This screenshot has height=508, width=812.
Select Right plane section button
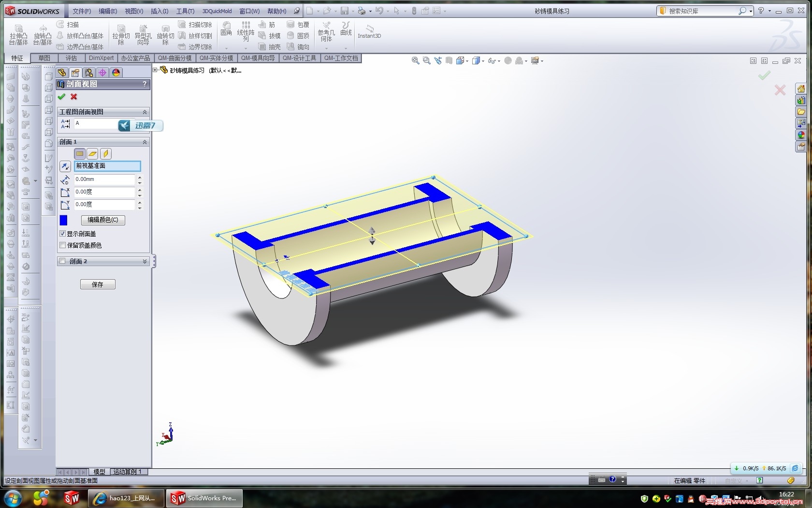pyautogui.click(x=105, y=154)
